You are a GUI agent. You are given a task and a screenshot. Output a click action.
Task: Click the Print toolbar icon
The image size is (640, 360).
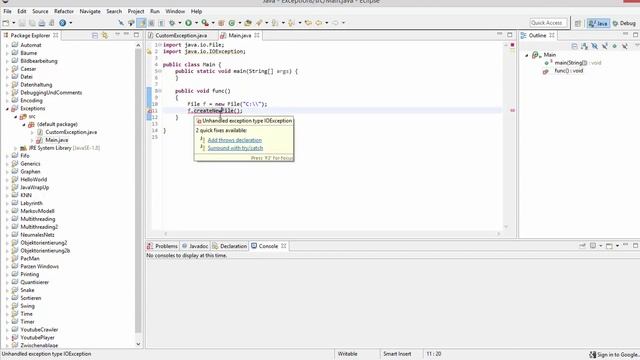[x=42, y=23]
